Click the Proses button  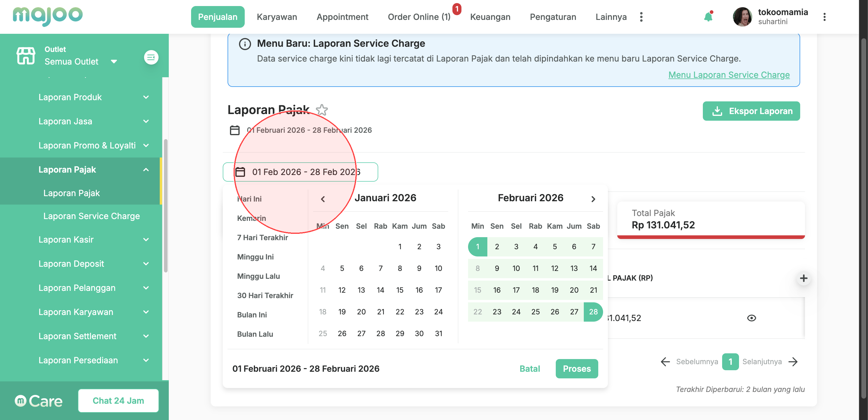[577, 368]
